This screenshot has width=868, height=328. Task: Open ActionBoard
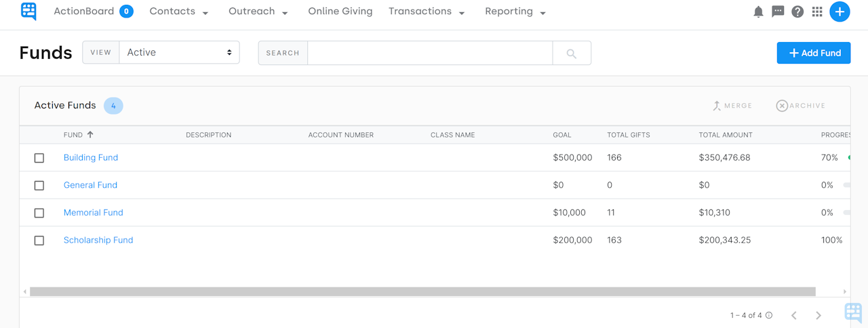coord(84,12)
